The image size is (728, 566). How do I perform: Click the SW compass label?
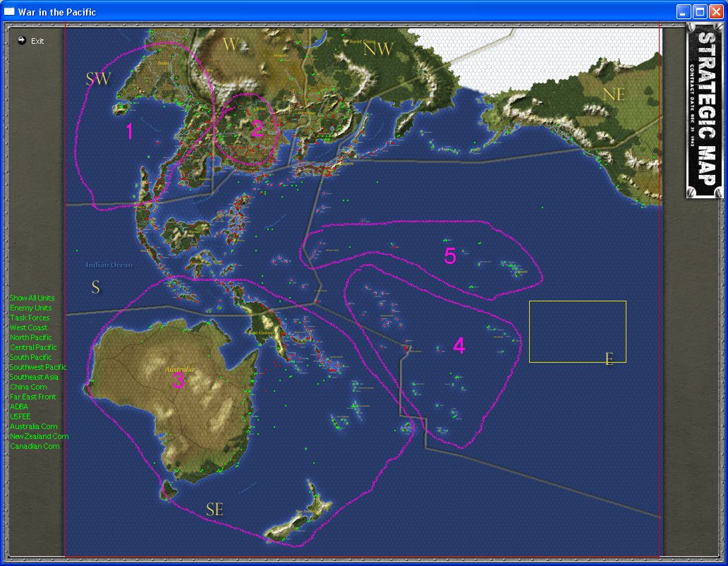click(x=98, y=78)
